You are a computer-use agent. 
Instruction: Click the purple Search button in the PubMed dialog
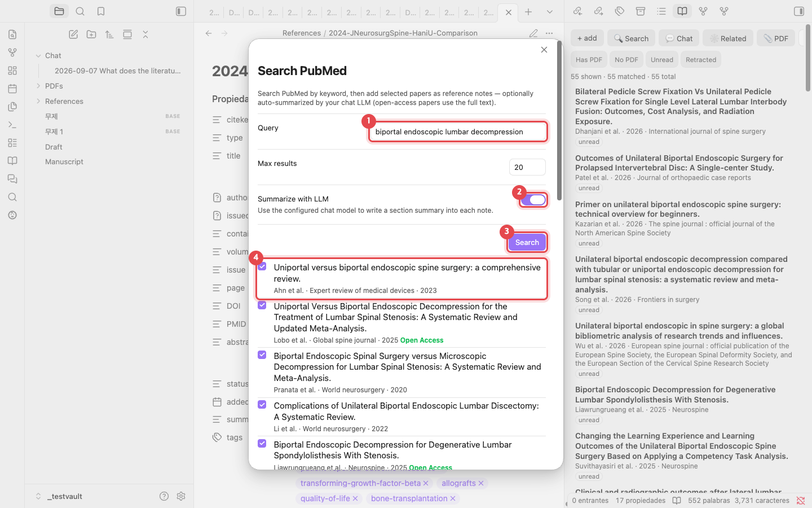pos(527,242)
